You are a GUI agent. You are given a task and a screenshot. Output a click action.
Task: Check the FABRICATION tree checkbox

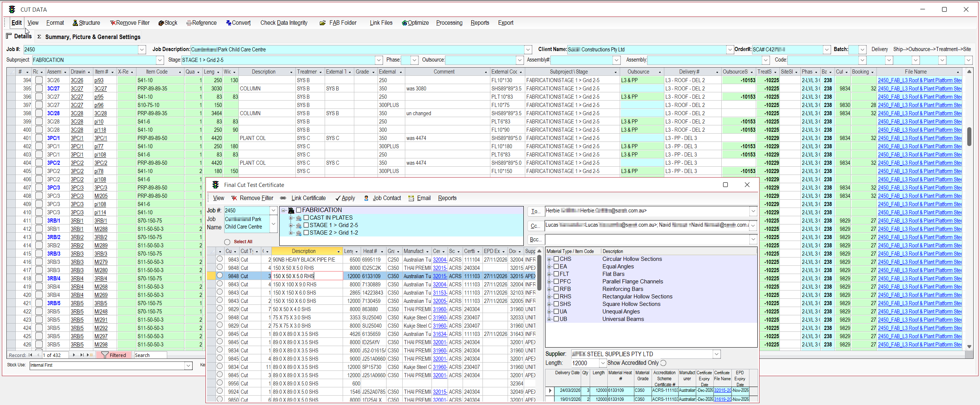(299, 210)
